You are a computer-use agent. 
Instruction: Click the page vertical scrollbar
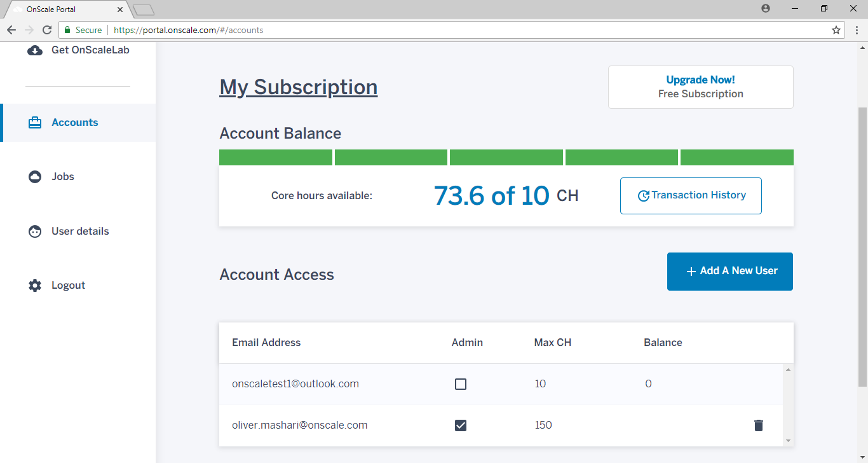pos(862,247)
